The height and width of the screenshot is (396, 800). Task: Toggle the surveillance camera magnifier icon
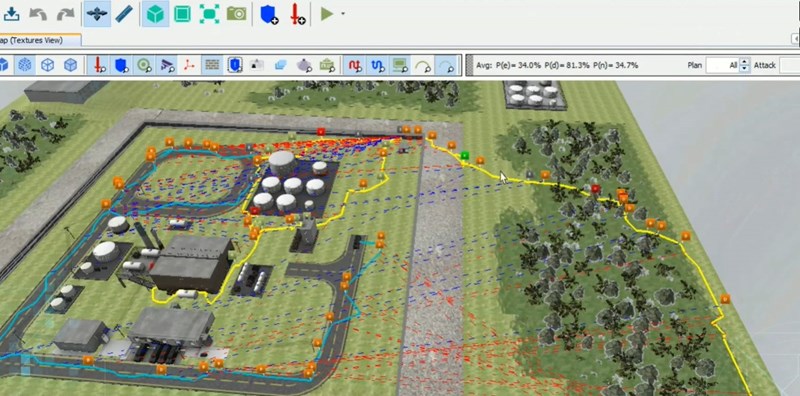166,65
